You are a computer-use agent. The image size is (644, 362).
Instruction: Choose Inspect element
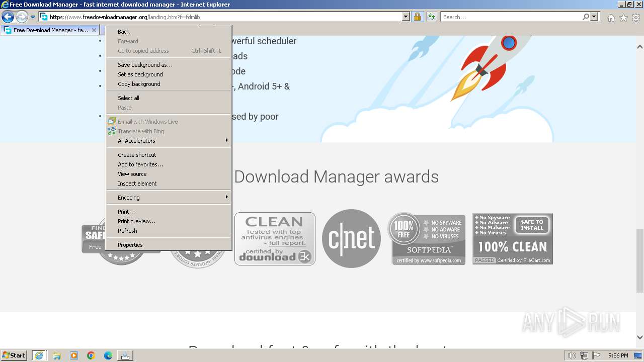point(169,184)
